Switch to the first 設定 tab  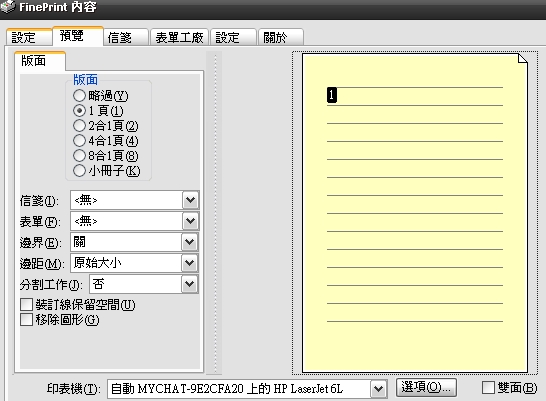[29, 37]
